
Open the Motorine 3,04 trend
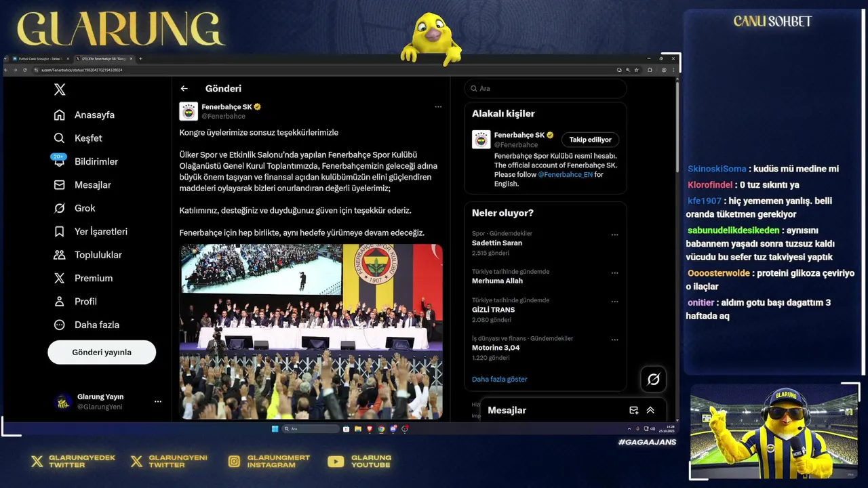coord(496,348)
